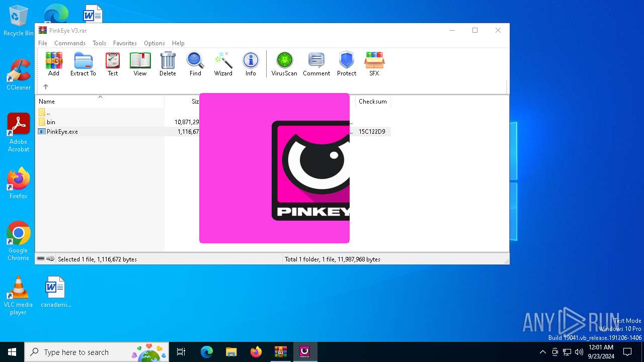
Task: Open Google Chrome desktop shortcut
Action: 18,241
